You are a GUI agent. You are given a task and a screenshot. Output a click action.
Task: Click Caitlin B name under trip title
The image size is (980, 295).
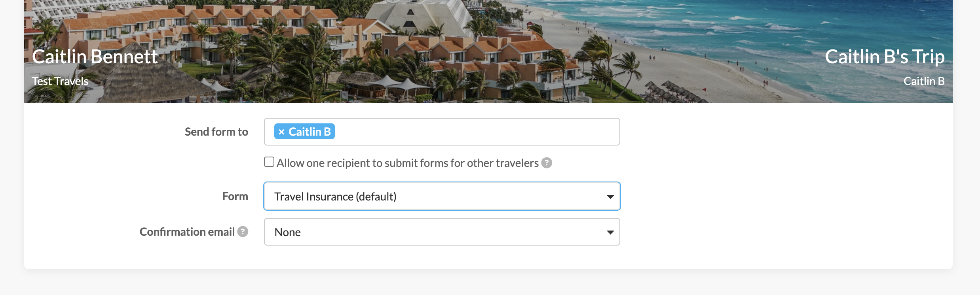point(924,81)
